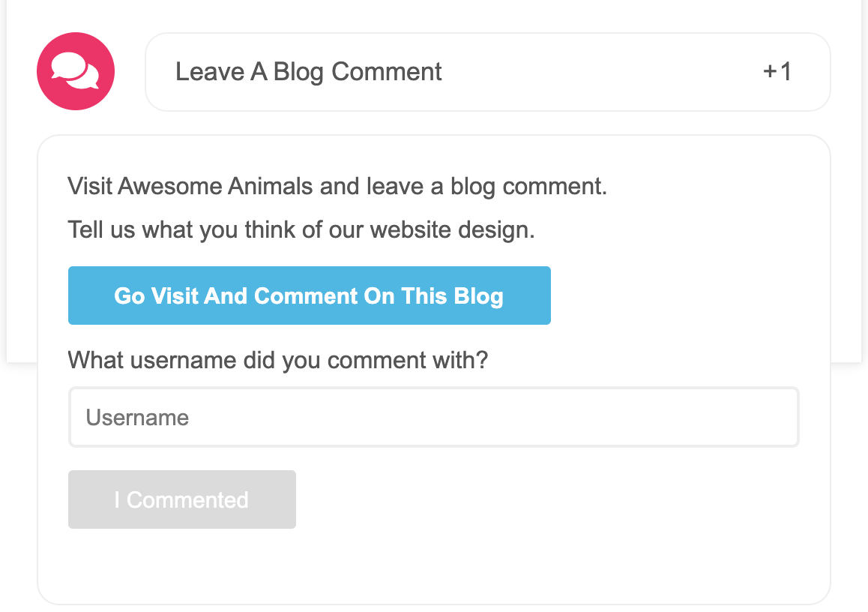Focus the Username input field
The width and height of the screenshot is (868, 612).
[x=433, y=417]
